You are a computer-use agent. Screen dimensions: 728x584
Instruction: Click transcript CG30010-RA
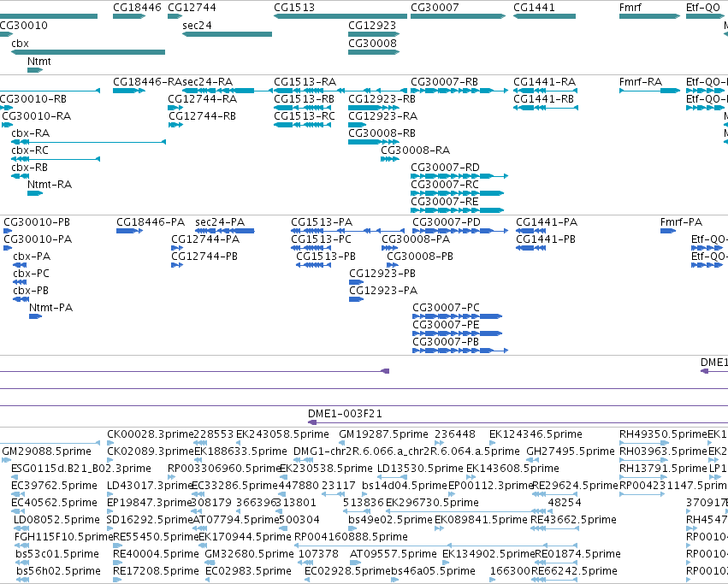pos(37,116)
